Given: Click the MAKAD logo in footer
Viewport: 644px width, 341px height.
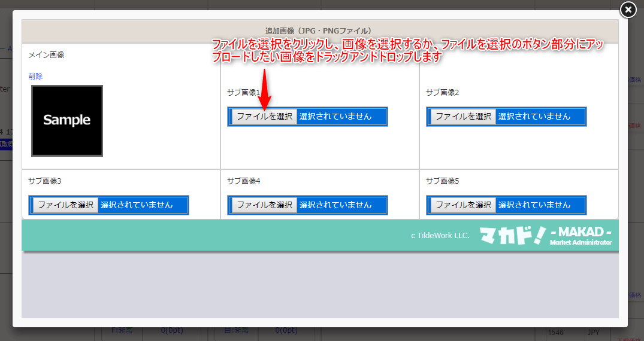Looking at the screenshot, I should pyautogui.click(x=545, y=235).
